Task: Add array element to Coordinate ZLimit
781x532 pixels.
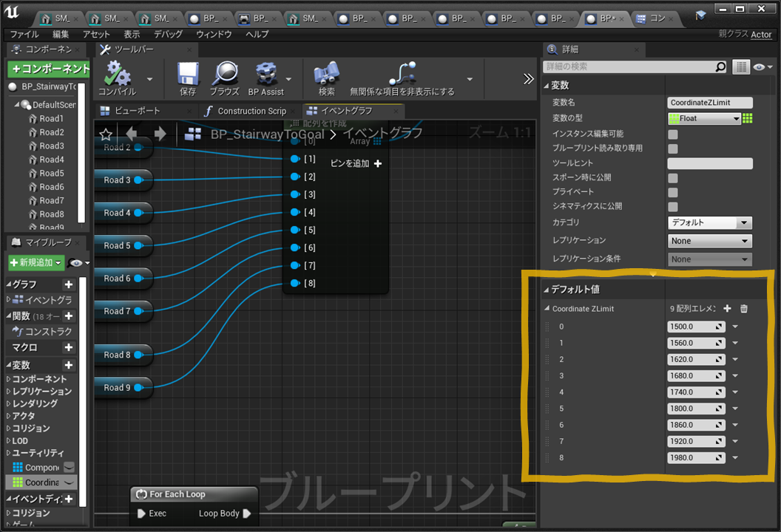Action: click(x=727, y=309)
